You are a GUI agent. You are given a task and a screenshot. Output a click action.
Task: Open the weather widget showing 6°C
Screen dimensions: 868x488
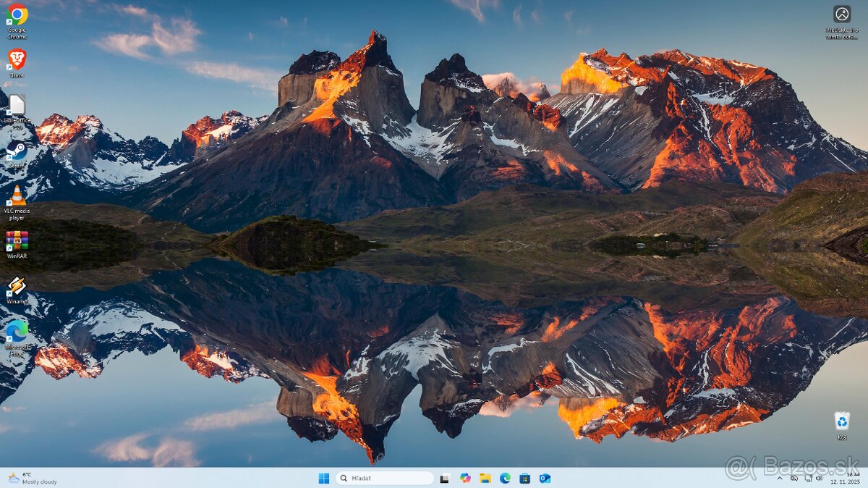pos(33,479)
